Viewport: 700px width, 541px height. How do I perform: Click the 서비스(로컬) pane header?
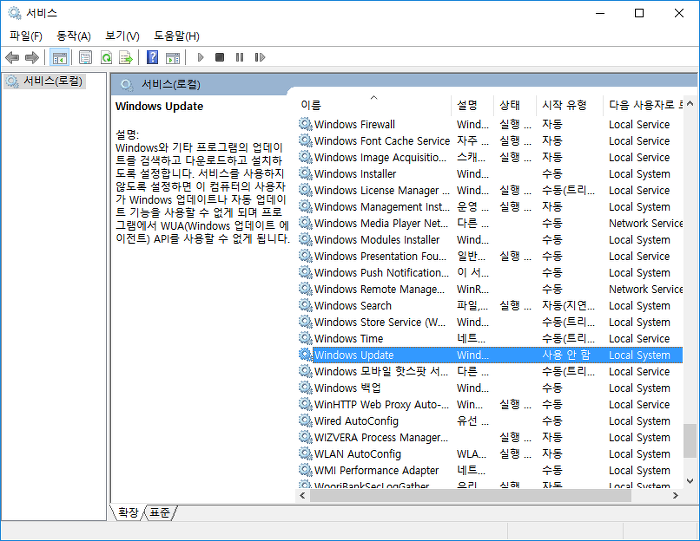(x=171, y=84)
